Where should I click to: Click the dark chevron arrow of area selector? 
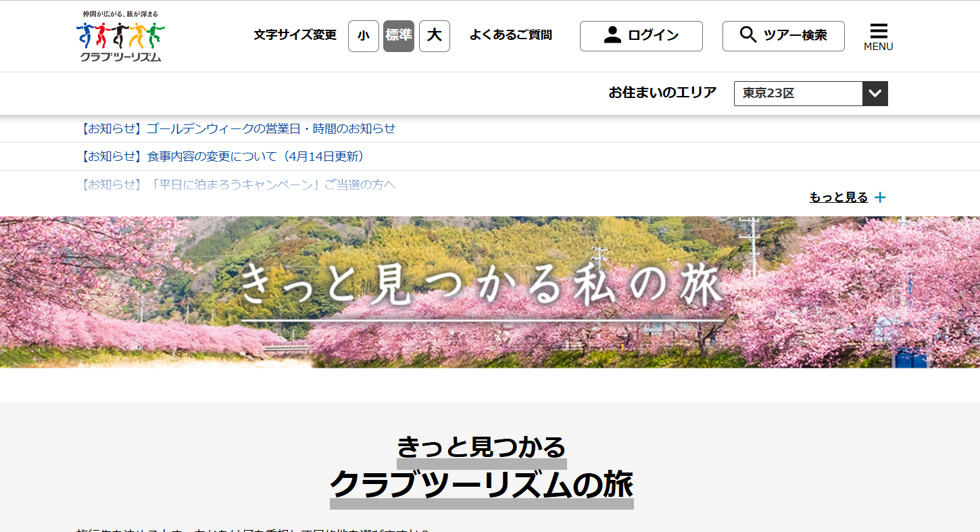coord(875,94)
